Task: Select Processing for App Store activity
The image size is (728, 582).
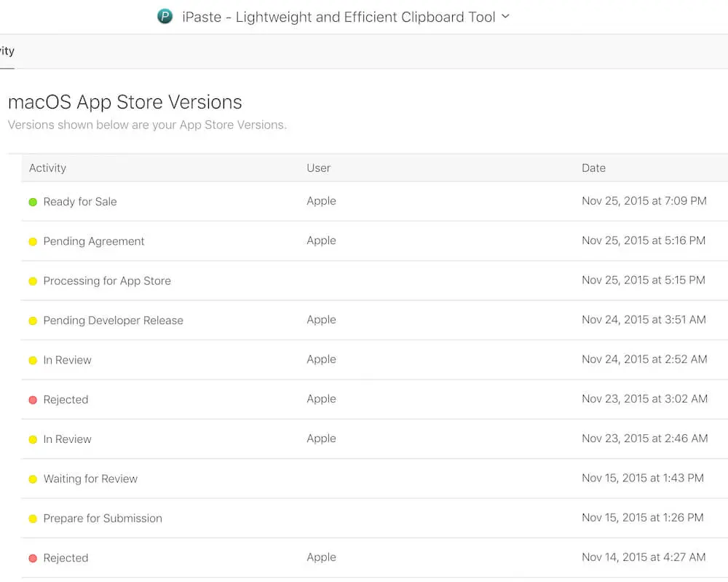Action: pos(107,280)
